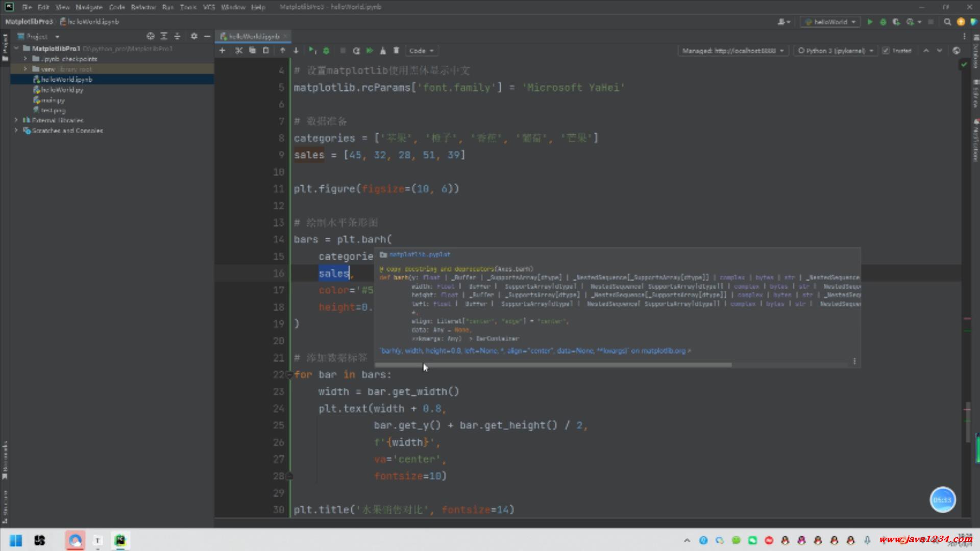The image size is (980, 551).
Task: Run cell and select below
Action: pos(312,51)
